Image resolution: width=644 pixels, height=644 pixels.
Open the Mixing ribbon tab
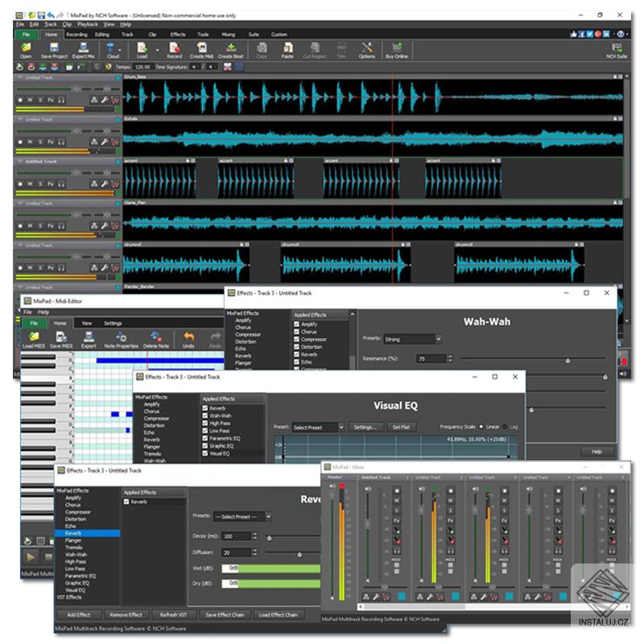(x=229, y=35)
